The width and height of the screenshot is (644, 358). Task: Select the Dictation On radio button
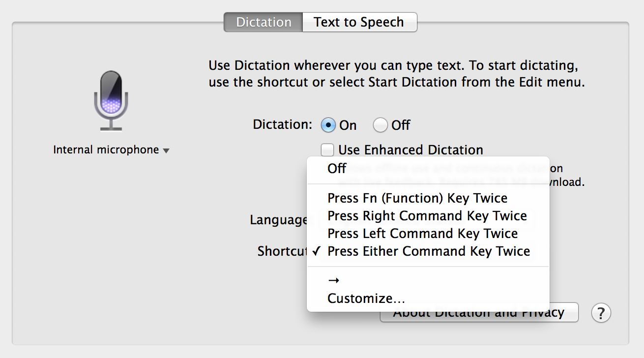pos(328,125)
